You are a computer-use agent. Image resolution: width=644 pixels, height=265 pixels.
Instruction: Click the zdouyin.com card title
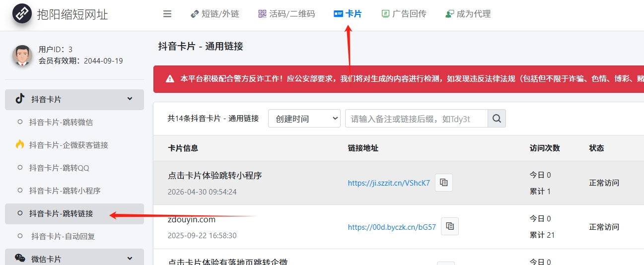pos(192,219)
